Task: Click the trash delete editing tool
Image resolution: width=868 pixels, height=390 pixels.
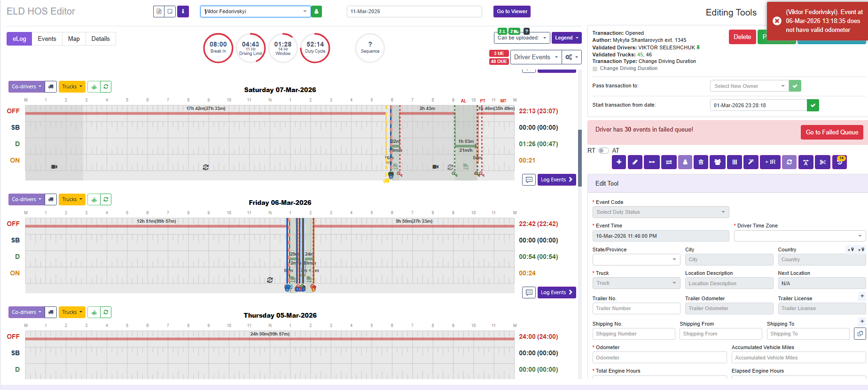Action: (701, 162)
